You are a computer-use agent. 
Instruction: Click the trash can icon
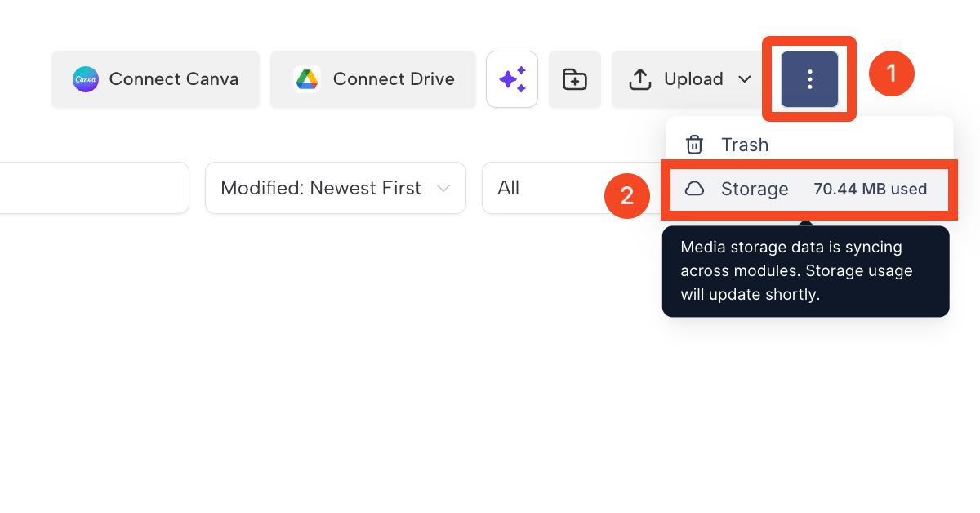coord(694,145)
